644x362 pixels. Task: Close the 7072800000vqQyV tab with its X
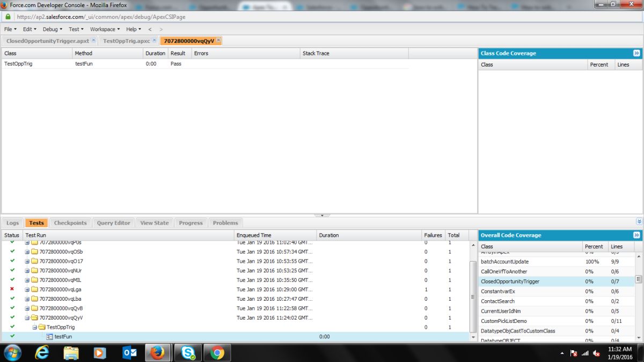tap(218, 40)
